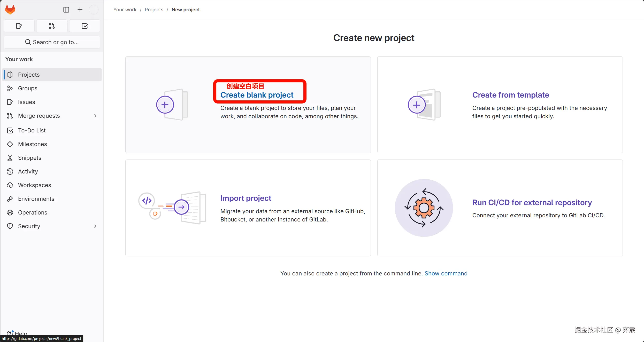This screenshot has height=342, width=644.
Task: Open Snippets from sidebar
Action: point(29,158)
